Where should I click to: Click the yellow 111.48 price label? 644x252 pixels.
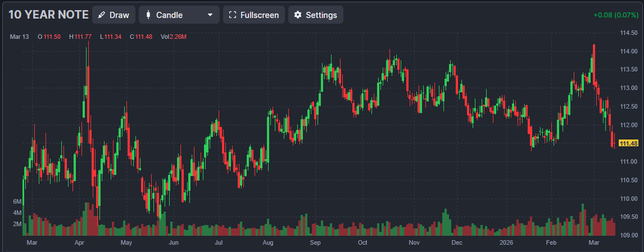click(x=629, y=143)
